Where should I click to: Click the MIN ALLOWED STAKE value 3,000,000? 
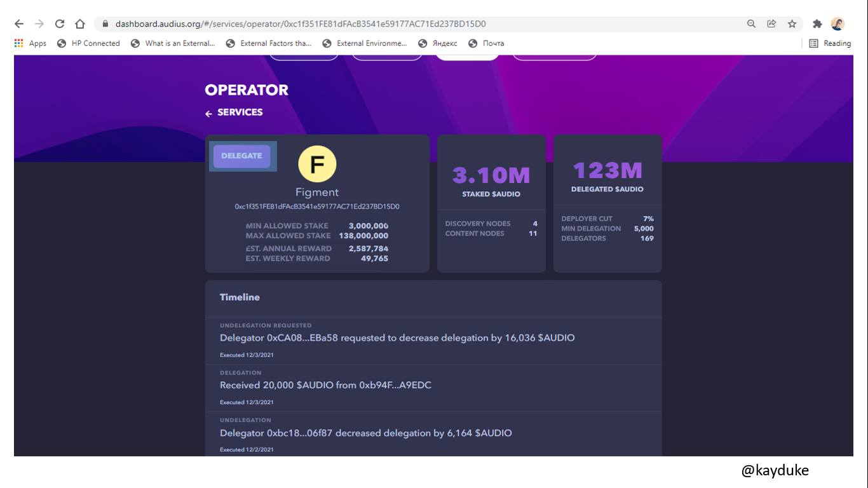[369, 226]
